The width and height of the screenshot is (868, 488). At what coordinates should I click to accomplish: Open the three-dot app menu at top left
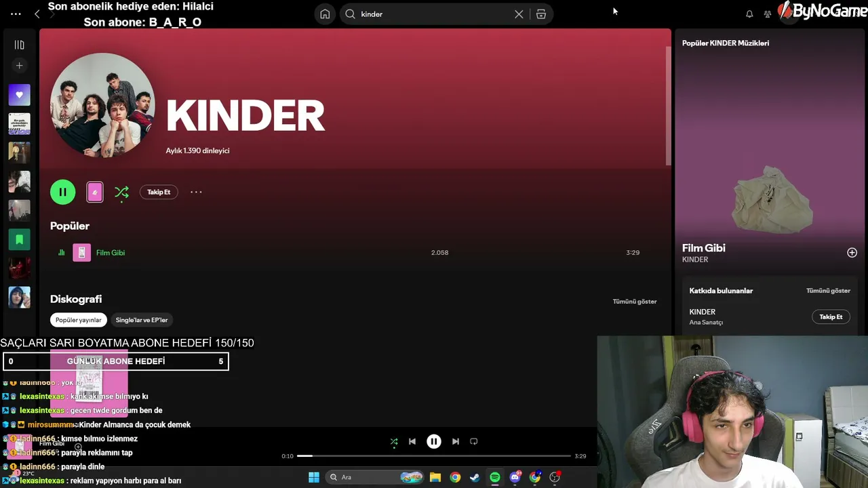[x=16, y=14]
